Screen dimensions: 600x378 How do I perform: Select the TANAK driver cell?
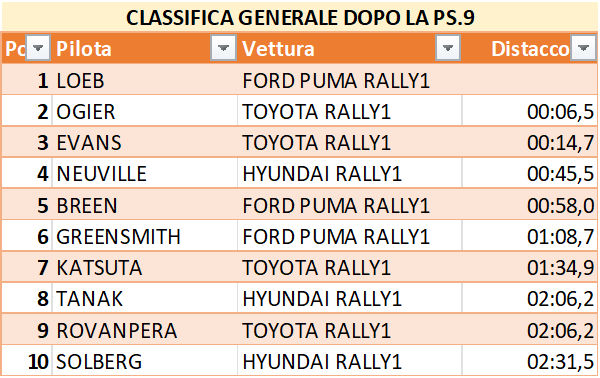point(145,298)
